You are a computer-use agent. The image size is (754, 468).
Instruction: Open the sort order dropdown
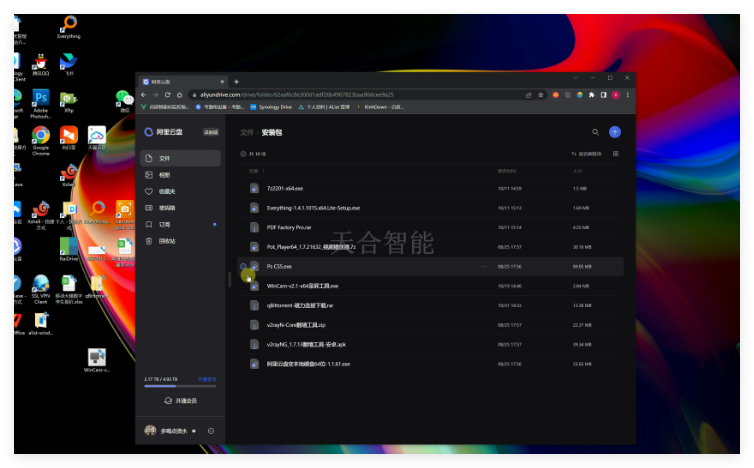[586, 154]
